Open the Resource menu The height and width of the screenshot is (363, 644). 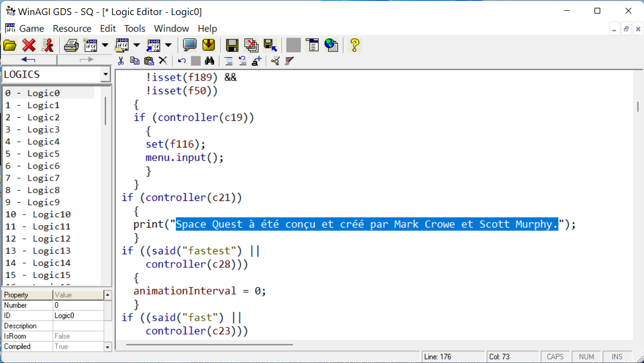pos(72,29)
